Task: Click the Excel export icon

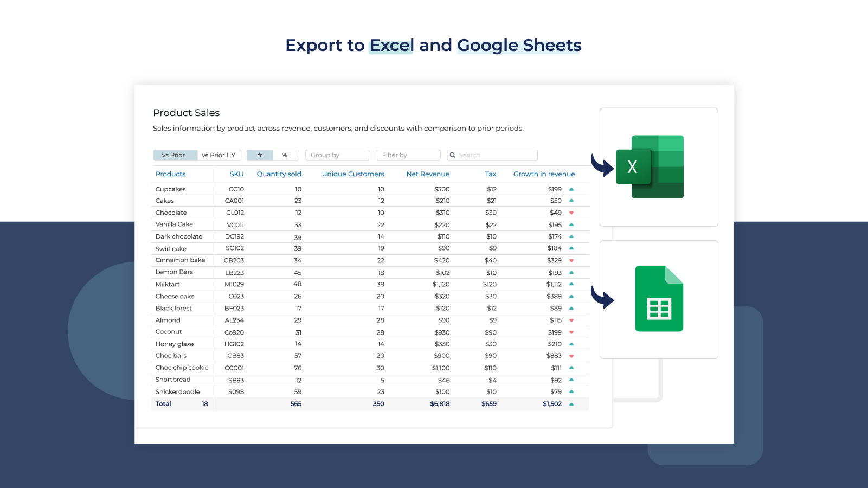Action: (x=650, y=166)
